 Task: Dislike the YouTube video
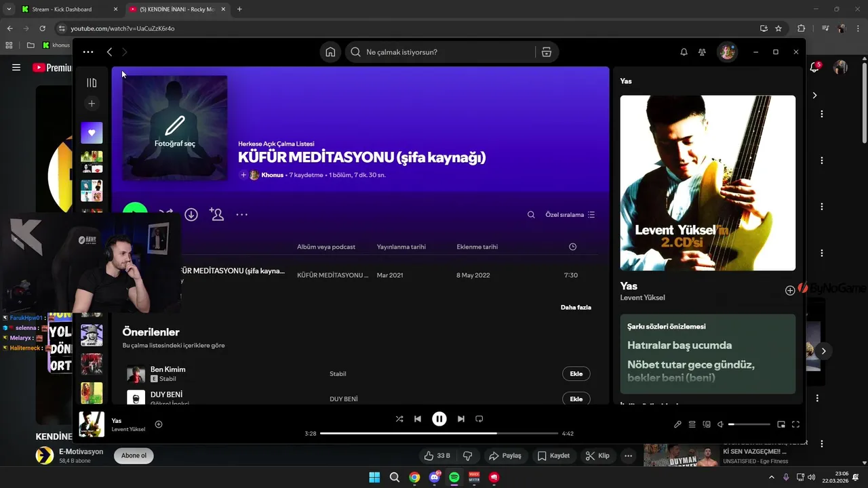click(467, 456)
